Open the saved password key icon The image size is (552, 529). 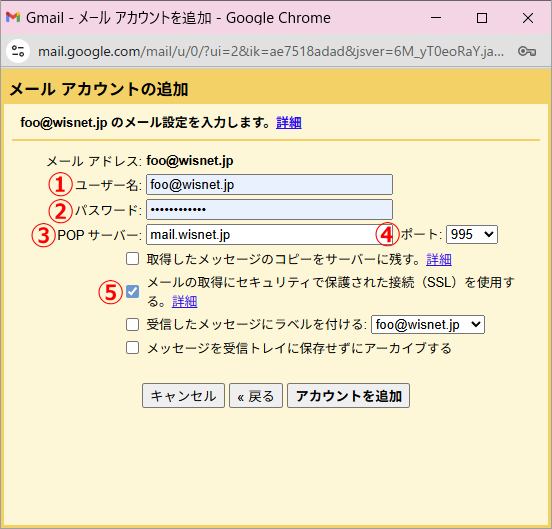point(527,51)
